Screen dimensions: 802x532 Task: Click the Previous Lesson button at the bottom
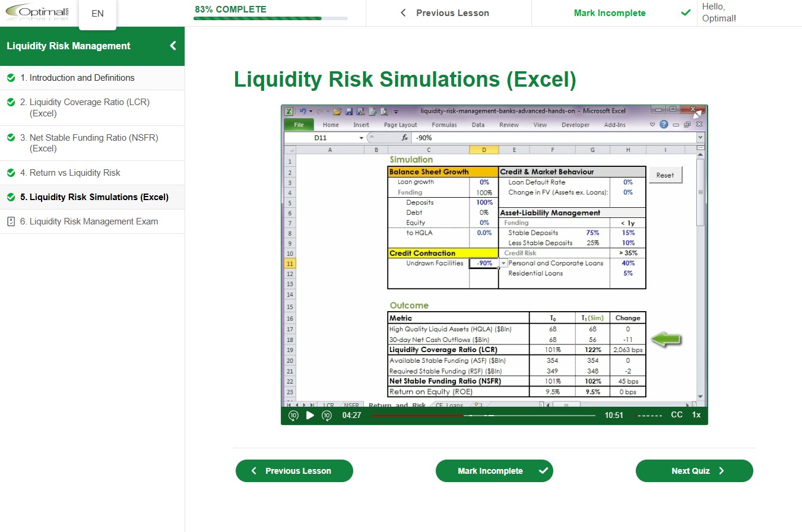tap(294, 471)
